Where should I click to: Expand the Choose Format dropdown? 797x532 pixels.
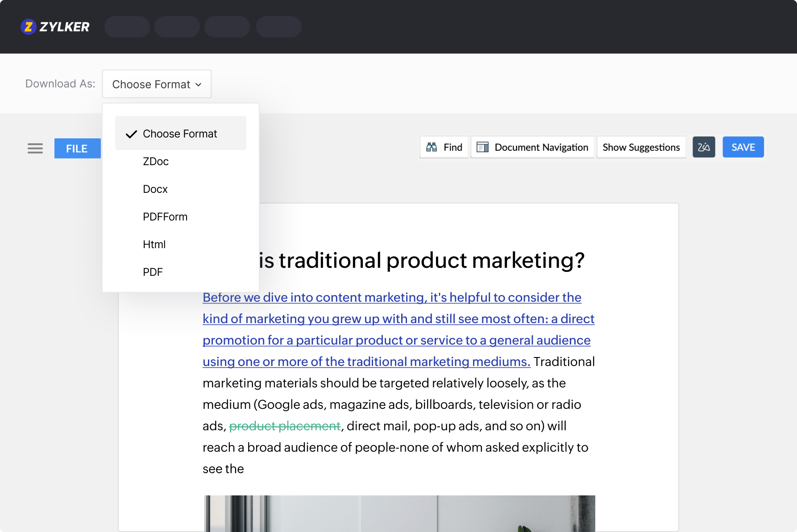pos(156,84)
